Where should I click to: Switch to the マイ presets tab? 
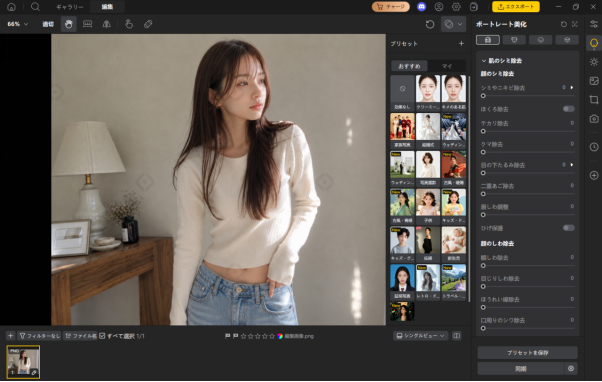coord(447,66)
